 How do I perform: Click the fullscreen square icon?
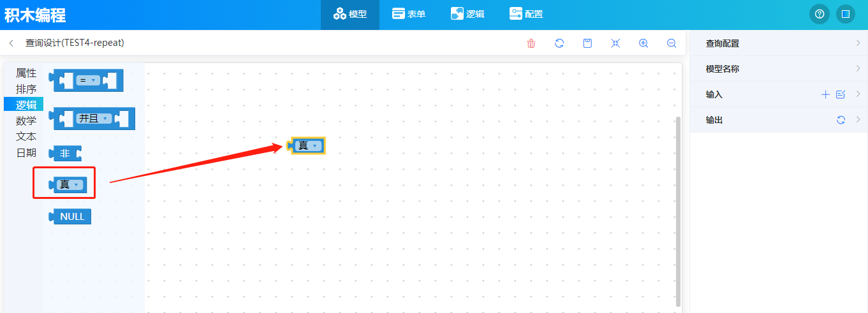tap(845, 14)
